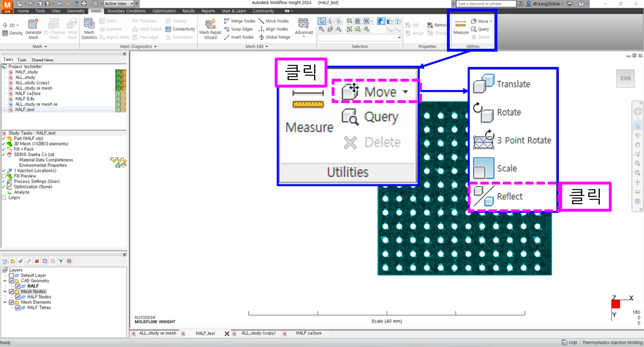Uncheck the HALF Nodes layer checkbox
Screen dimensions: 644x347
point(18,297)
